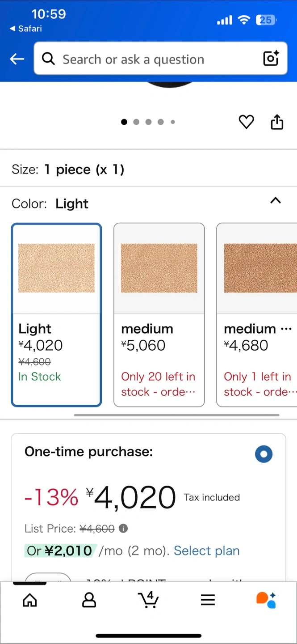Launch the AI assistant chat icon

pos(266,600)
